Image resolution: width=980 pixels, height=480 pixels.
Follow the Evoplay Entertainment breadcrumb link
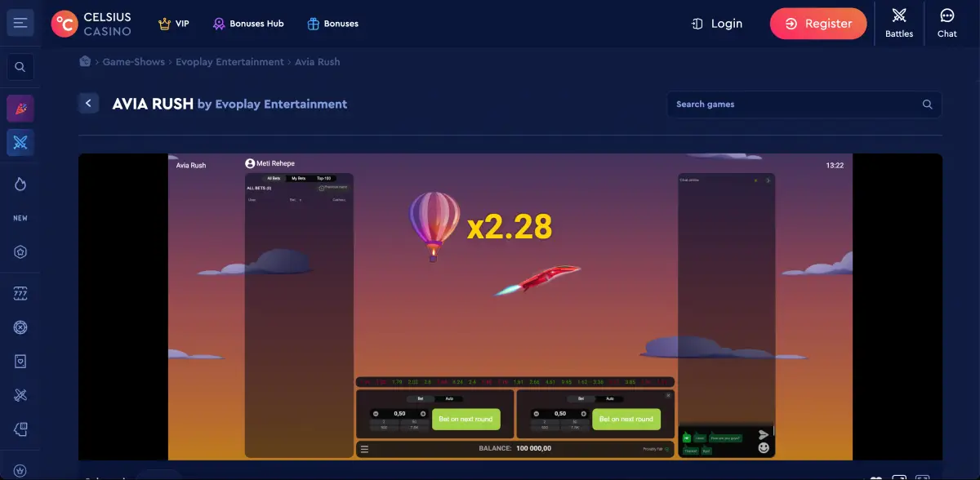tap(230, 62)
